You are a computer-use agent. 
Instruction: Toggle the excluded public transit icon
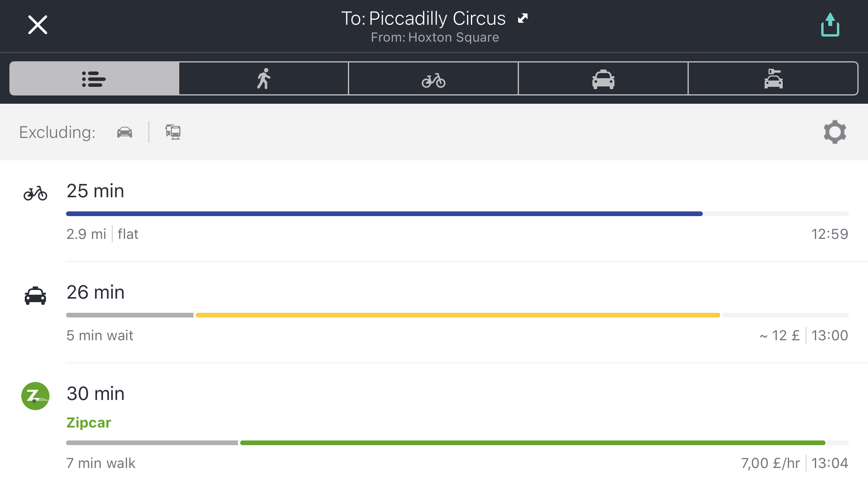point(173,132)
